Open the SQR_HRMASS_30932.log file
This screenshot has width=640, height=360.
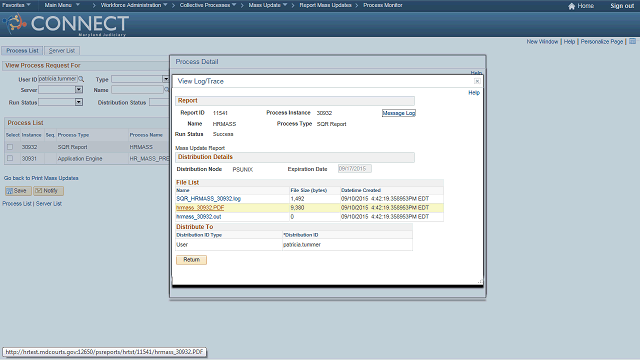click(209, 199)
